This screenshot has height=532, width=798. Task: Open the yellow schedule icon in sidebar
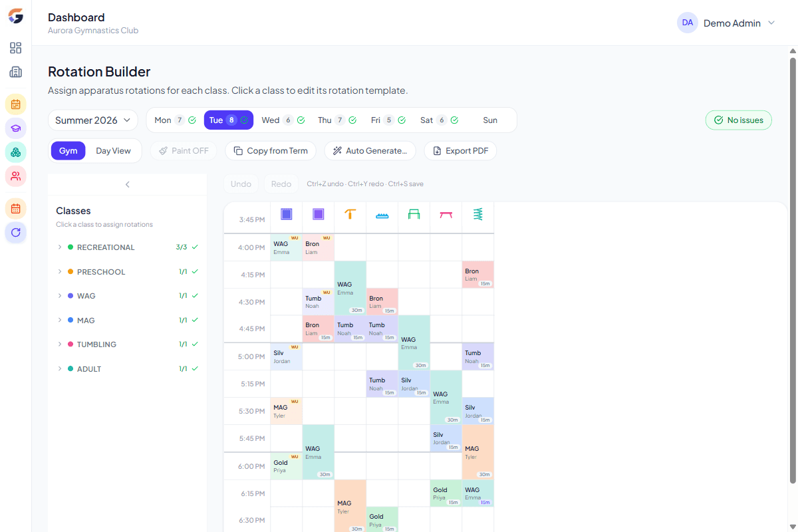[x=16, y=104]
